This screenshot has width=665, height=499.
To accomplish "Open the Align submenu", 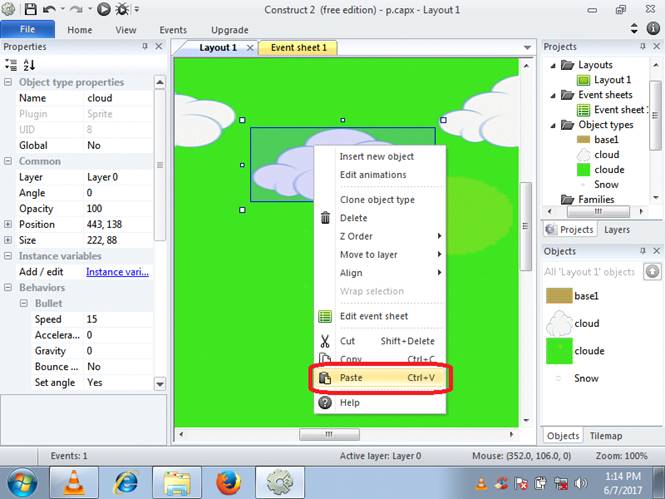I will tap(380, 273).
